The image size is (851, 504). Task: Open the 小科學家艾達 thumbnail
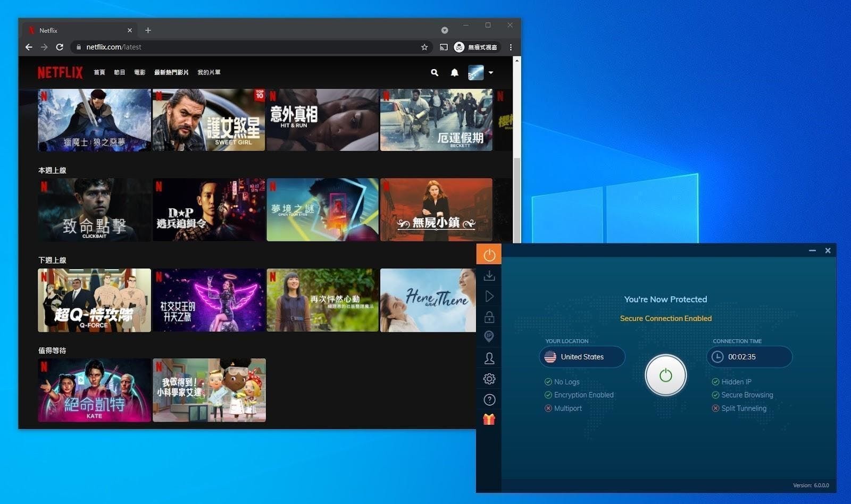pyautogui.click(x=208, y=390)
